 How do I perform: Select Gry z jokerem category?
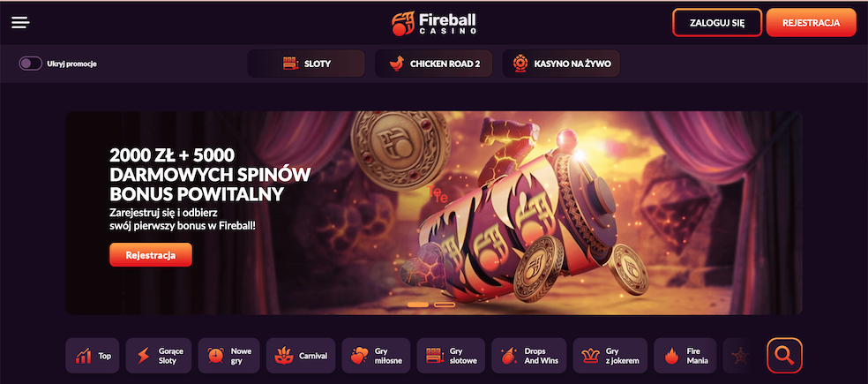(610, 356)
